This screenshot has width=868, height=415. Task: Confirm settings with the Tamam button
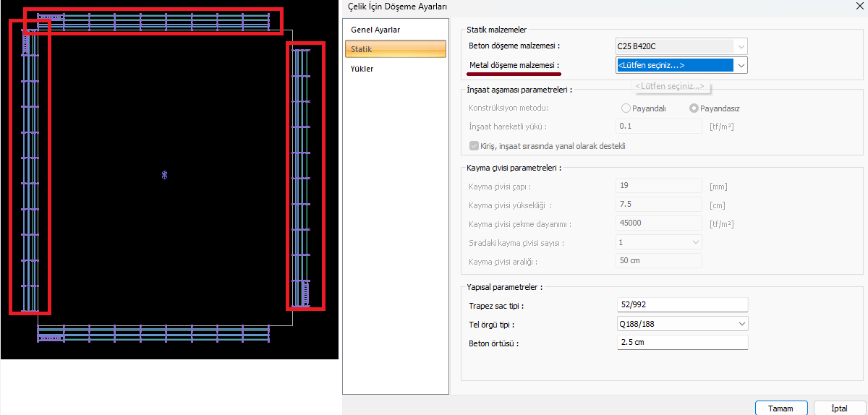(780, 408)
